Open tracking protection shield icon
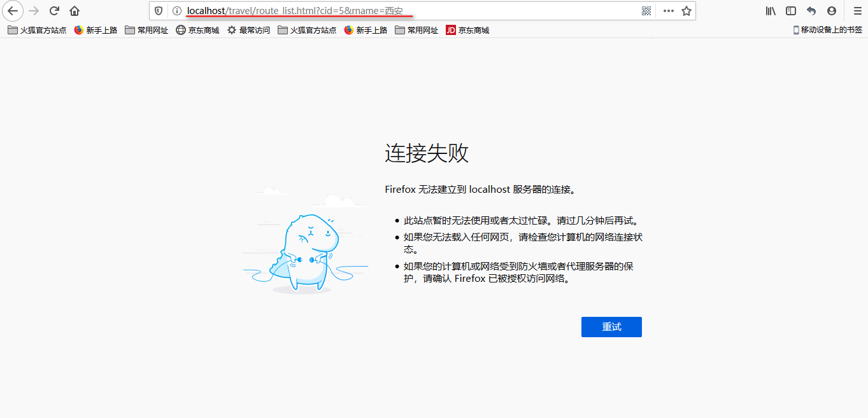The height and width of the screenshot is (418, 868). click(159, 11)
